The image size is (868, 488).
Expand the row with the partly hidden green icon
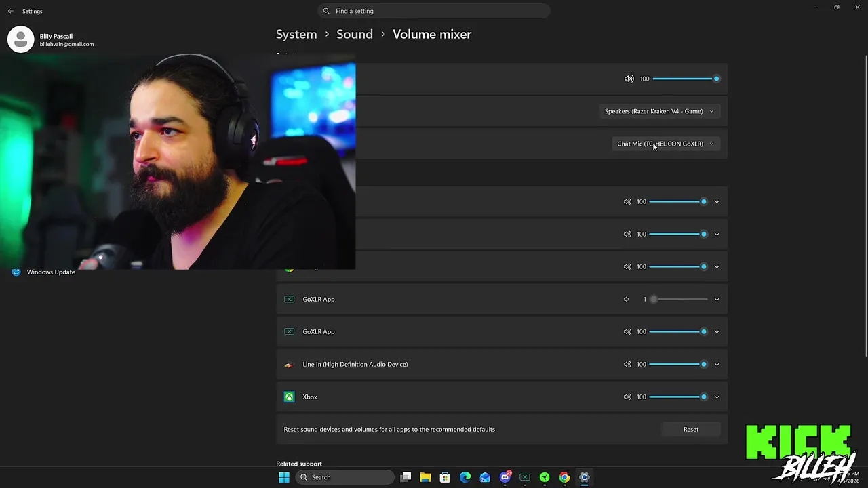717,266
